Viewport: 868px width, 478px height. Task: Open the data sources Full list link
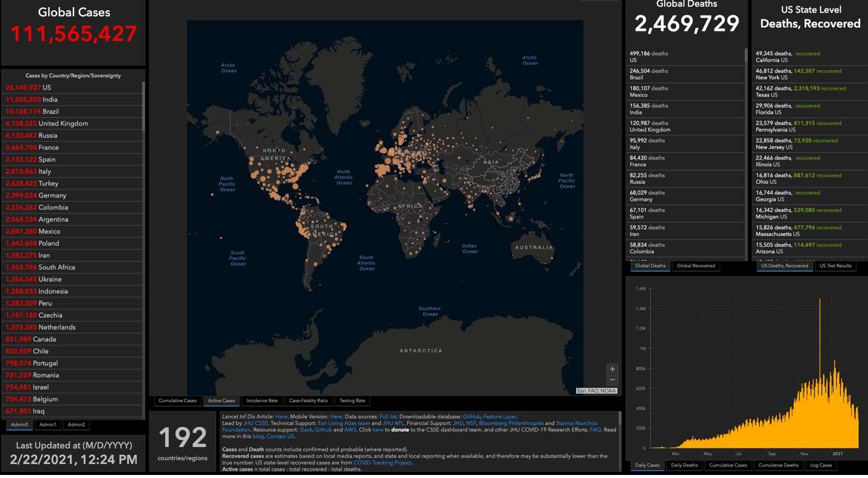(x=388, y=417)
